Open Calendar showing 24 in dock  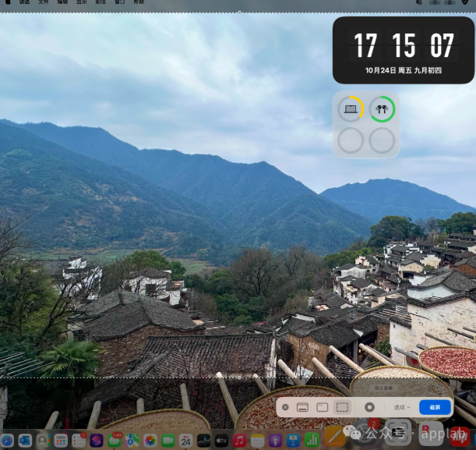(186, 441)
